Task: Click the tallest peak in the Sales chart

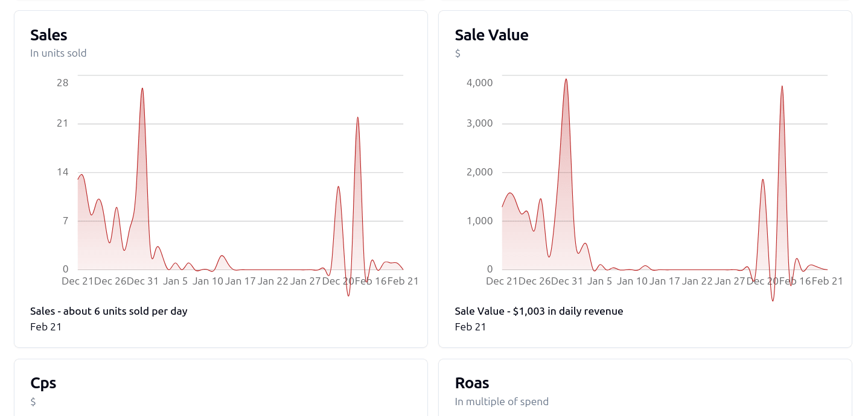Action: pos(142,89)
